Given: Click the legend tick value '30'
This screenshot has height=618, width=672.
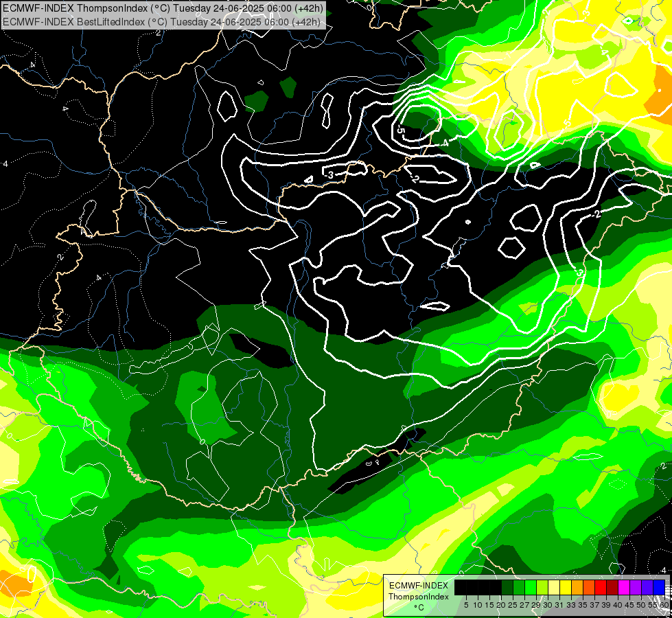Looking at the screenshot, I should (548, 605).
